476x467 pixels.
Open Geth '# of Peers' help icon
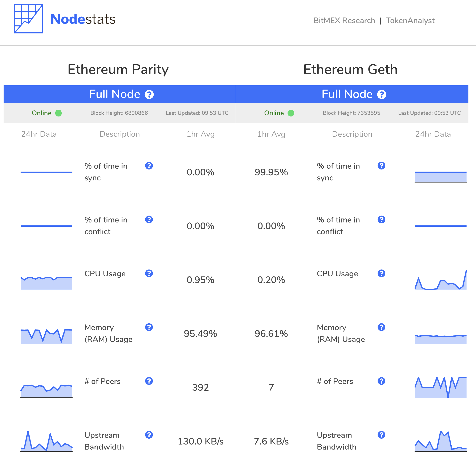381,381
